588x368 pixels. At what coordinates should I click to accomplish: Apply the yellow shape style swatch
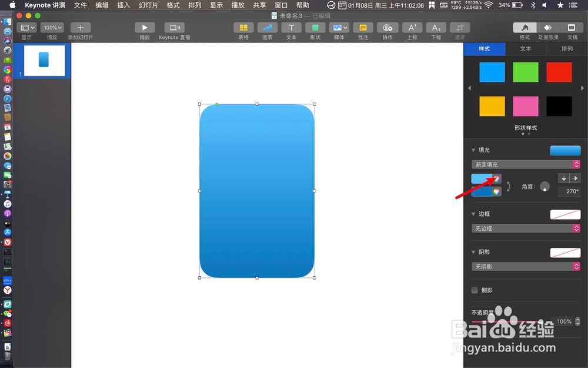click(492, 106)
